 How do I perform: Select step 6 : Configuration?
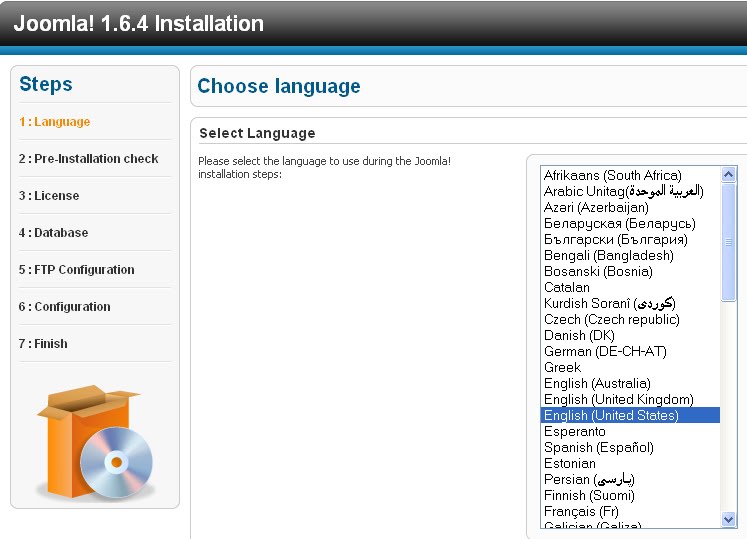(x=64, y=306)
